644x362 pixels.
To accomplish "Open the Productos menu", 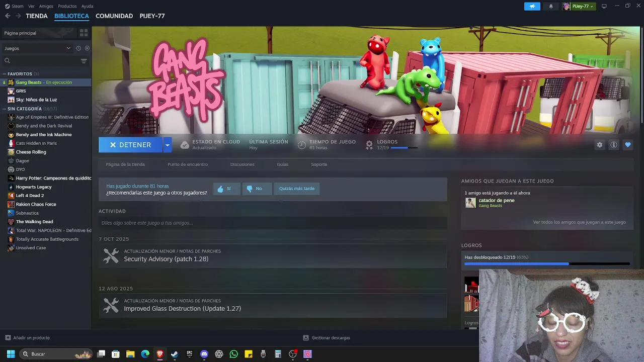I will tap(67, 6).
